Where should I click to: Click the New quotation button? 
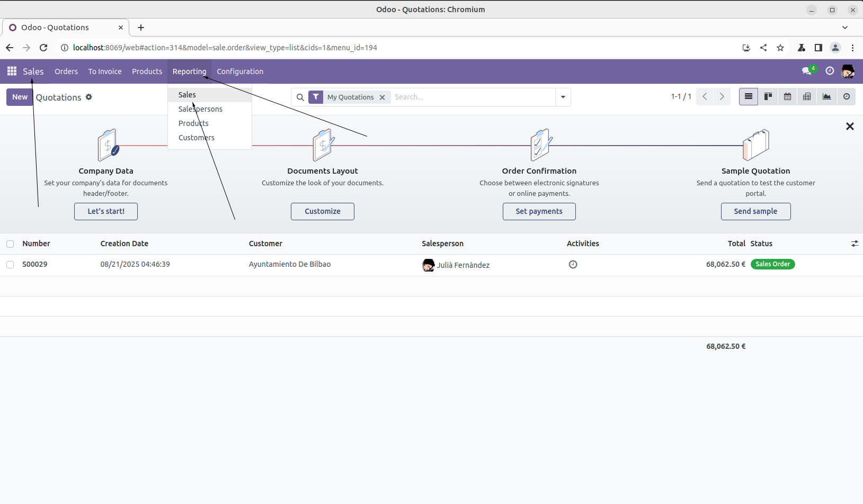(x=20, y=97)
